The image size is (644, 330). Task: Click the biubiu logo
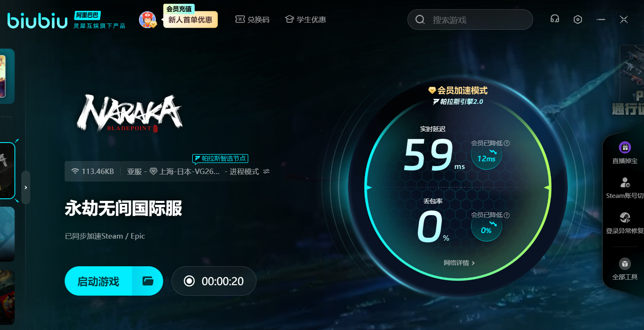tap(37, 20)
